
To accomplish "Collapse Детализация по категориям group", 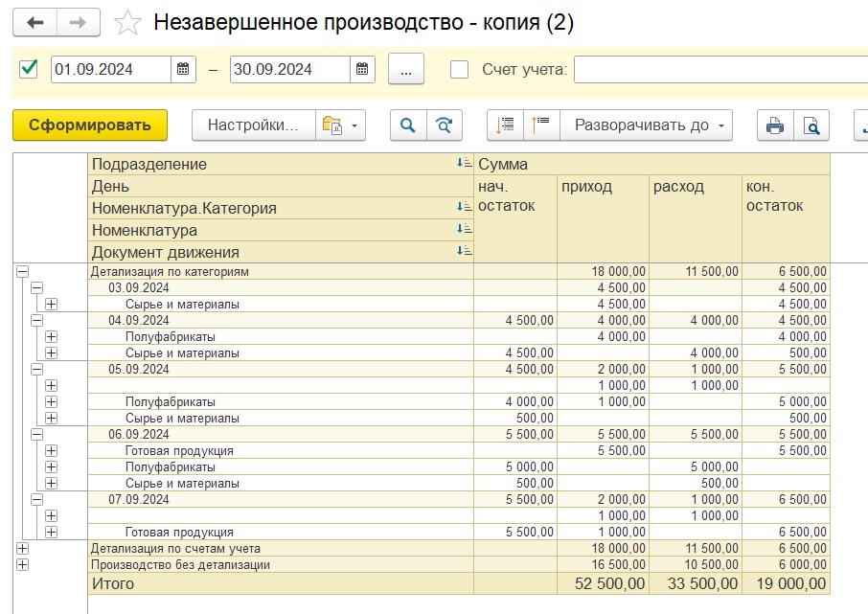I will coord(22,271).
